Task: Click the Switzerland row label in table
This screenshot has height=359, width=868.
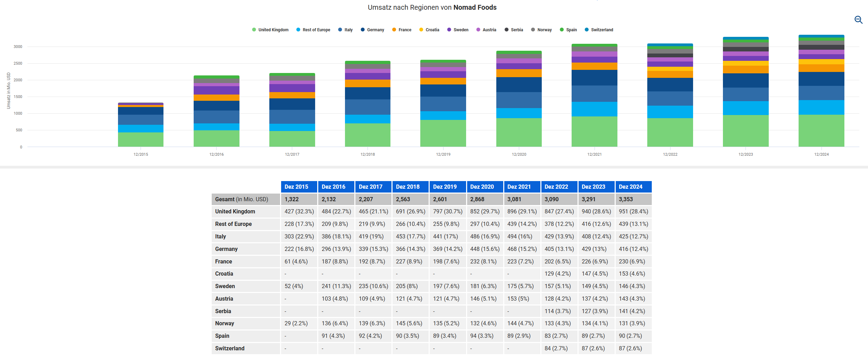Action: click(x=230, y=348)
